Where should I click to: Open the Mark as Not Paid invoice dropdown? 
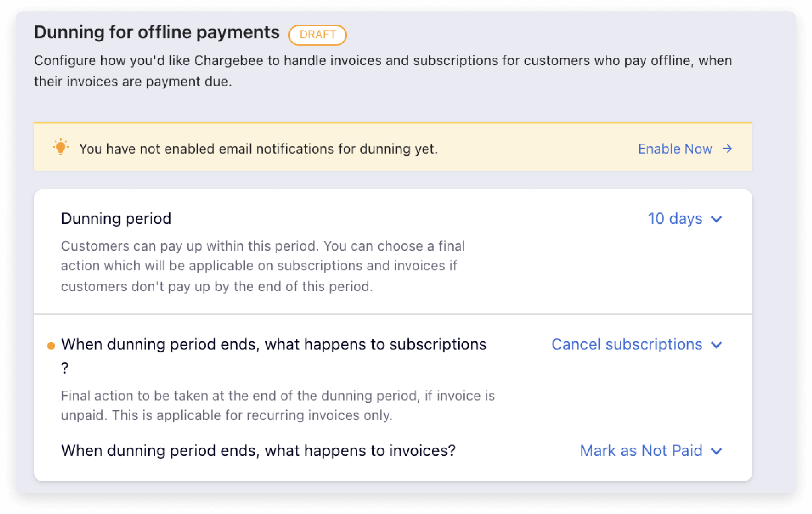pyautogui.click(x=641, y=451)
